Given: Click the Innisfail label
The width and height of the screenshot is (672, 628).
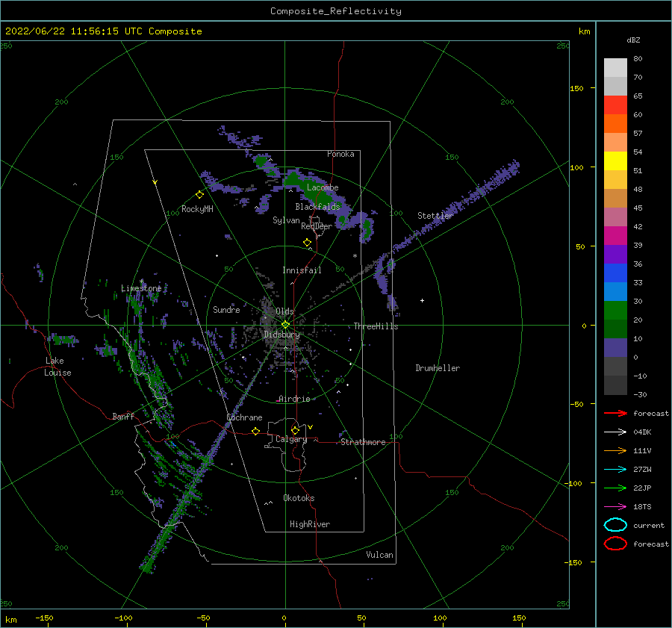Looking at the screenshot, I should tap(302, 270).
